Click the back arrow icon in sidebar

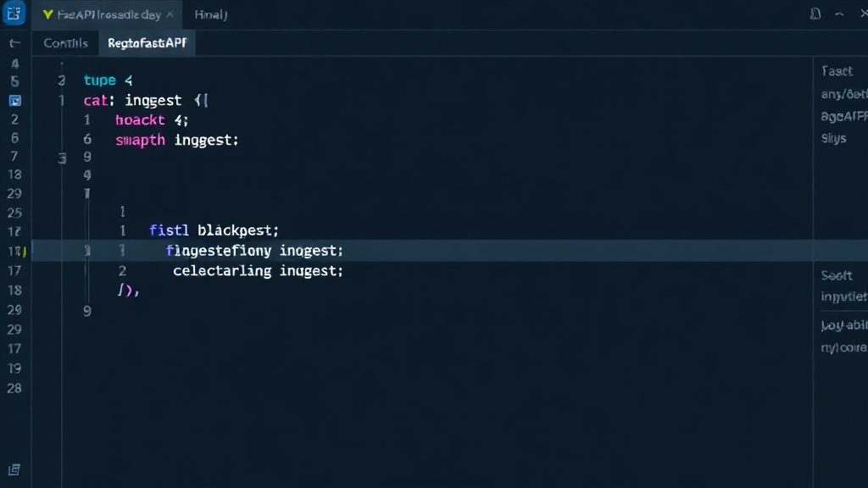pyautogui.click(x=15, y=43)
